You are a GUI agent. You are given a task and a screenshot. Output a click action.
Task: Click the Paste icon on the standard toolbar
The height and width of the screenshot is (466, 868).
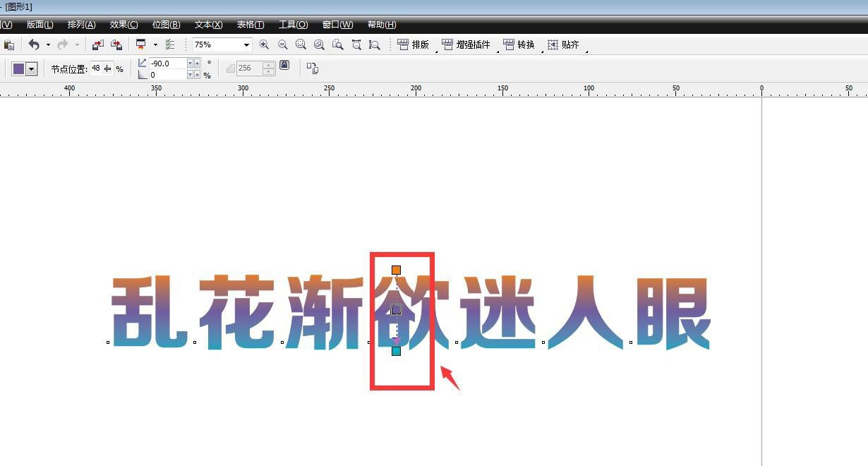pos(9,44)
